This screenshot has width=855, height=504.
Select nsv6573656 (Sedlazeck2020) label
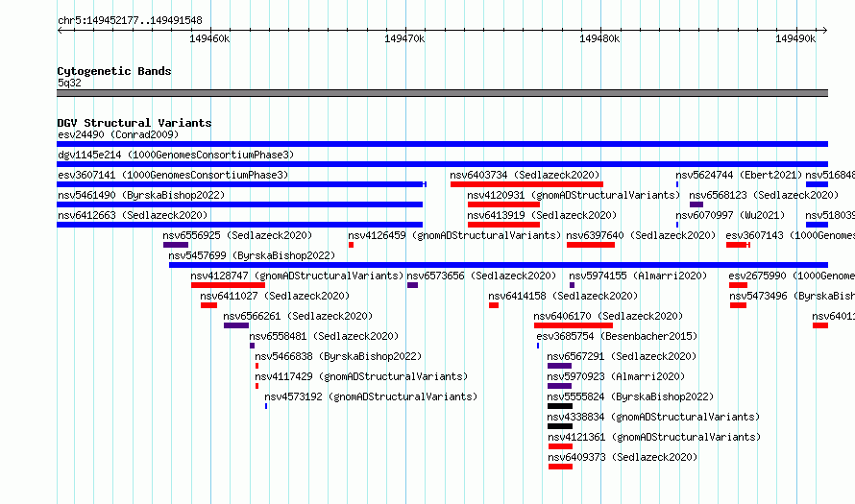481,276
